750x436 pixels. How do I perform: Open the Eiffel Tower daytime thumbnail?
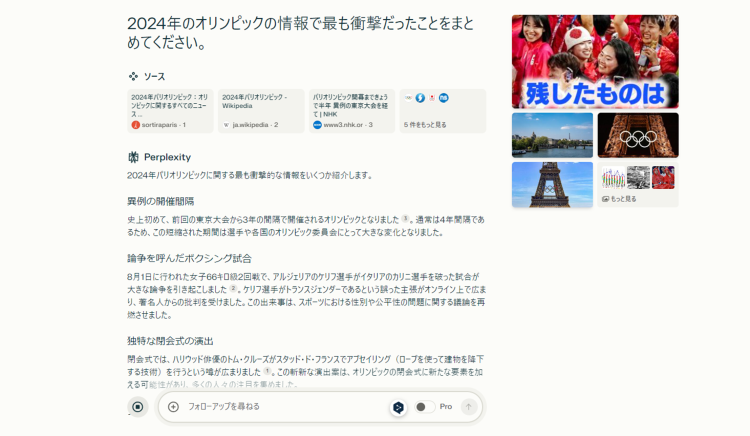click(552, 185)
